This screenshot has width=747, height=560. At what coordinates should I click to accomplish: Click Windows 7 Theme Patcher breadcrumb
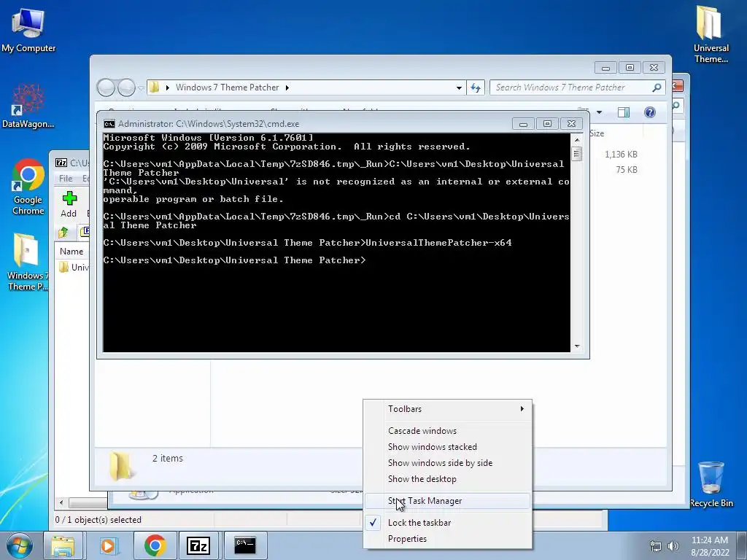[228, 87]
